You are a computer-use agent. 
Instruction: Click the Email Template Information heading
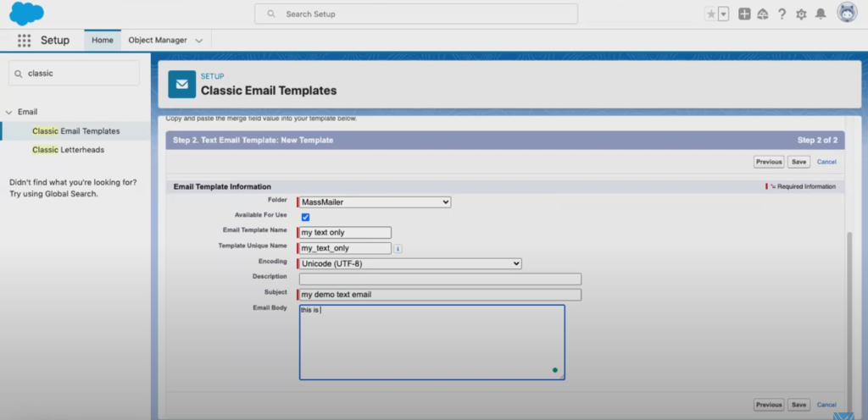pos(223,187)
